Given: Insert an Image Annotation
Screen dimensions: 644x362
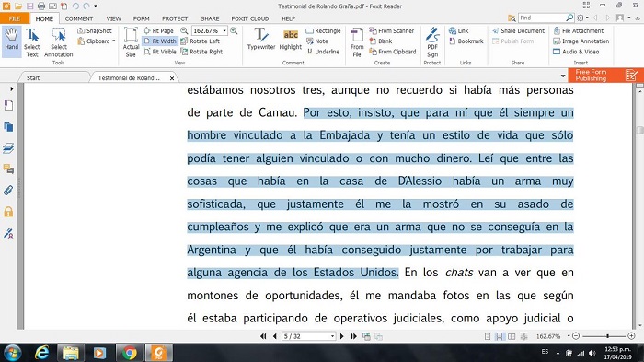Looking at the screenshot, I should pos(581,41).
